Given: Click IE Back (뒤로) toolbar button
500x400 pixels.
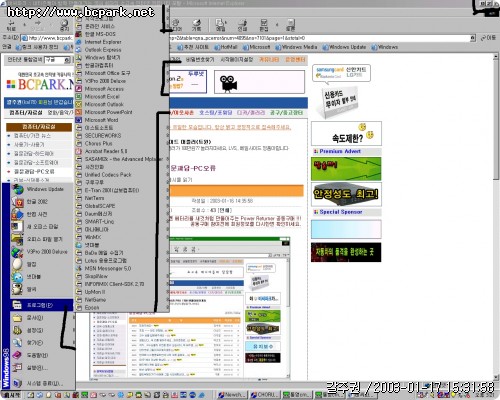Looking at the screenshot, I should point(11,26).
